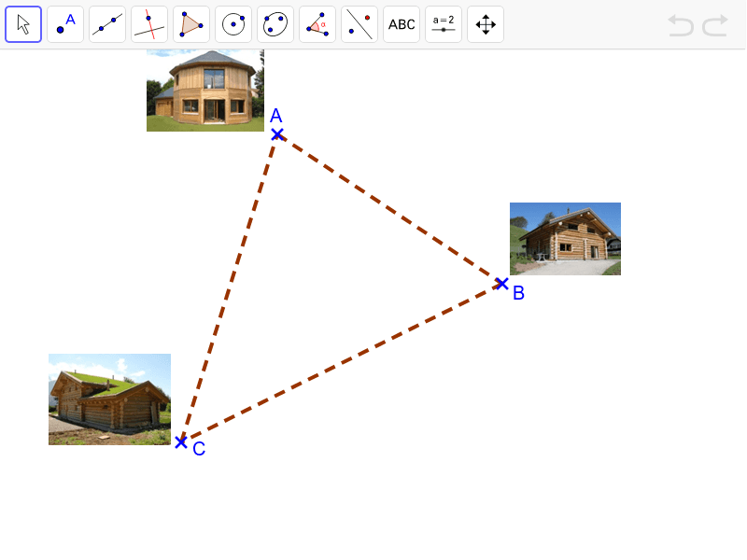Pick the Perpendicular line tool

[149, 24]
